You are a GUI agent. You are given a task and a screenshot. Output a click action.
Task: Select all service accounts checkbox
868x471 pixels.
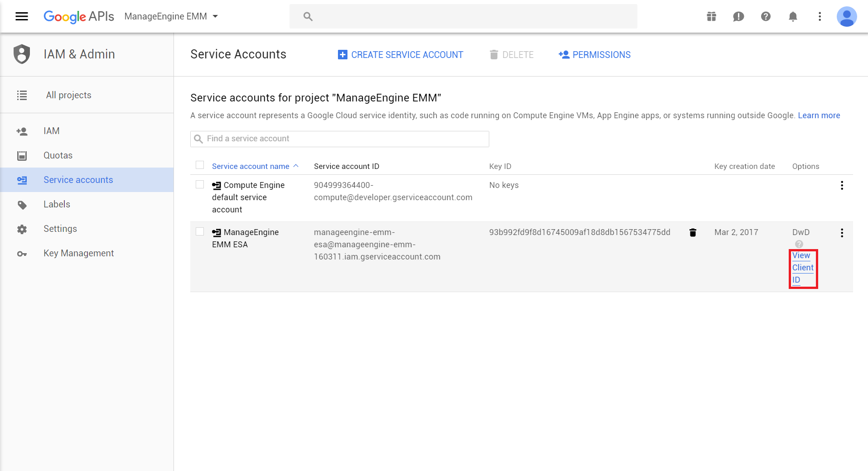pos(200,165)
